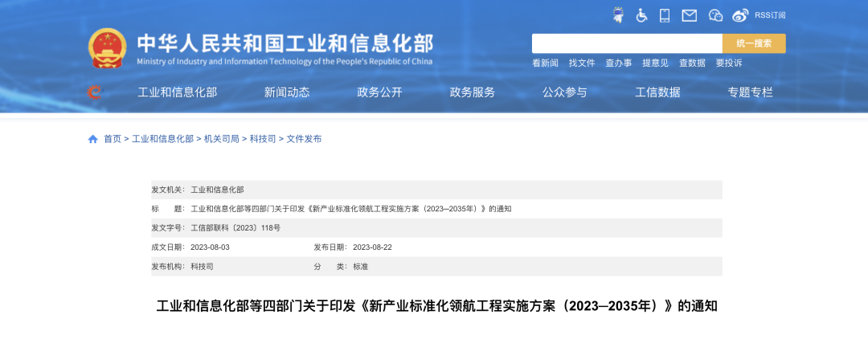Select 发布日期 value 2023-08-22

point(372,247)
